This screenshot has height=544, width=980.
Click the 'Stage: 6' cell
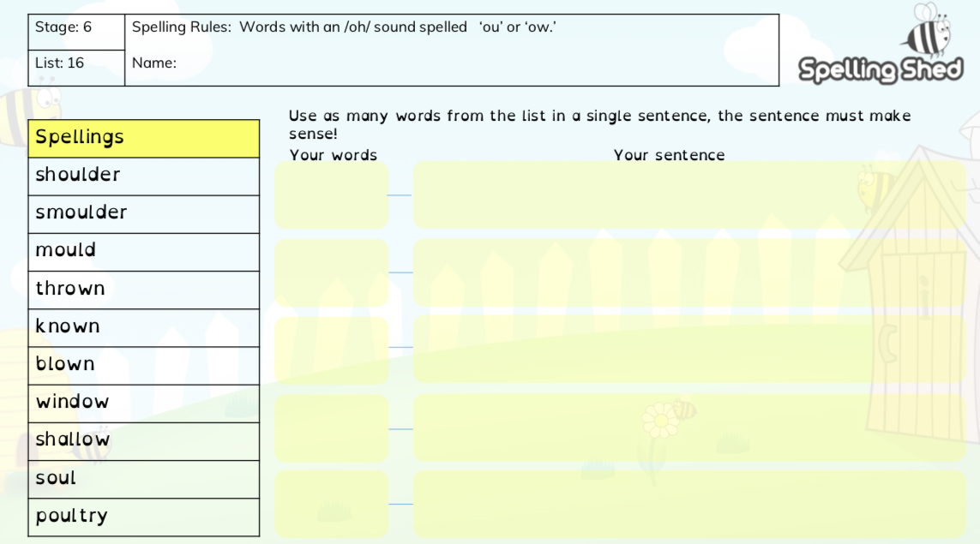(76, 28)
